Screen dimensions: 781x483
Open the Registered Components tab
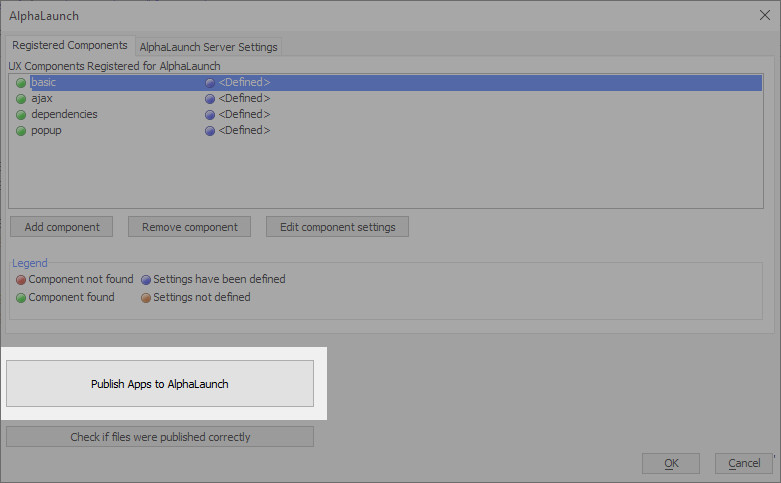click(70, 45)
